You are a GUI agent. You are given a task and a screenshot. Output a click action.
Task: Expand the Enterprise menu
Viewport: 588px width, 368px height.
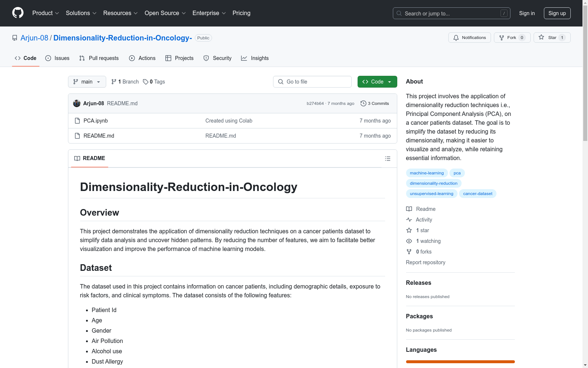tap(209, 13)
